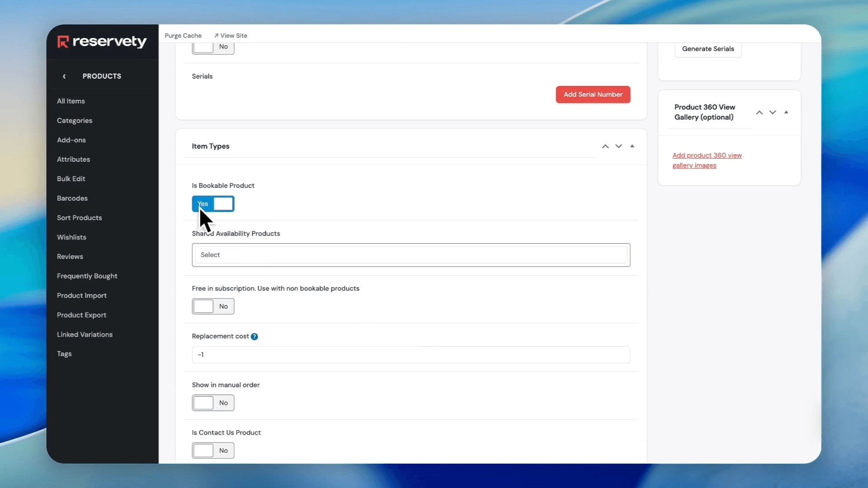This screenshot has width=868, height=488.
Task: Click Product 360 View Gallery title
Action: pos(704,112)
